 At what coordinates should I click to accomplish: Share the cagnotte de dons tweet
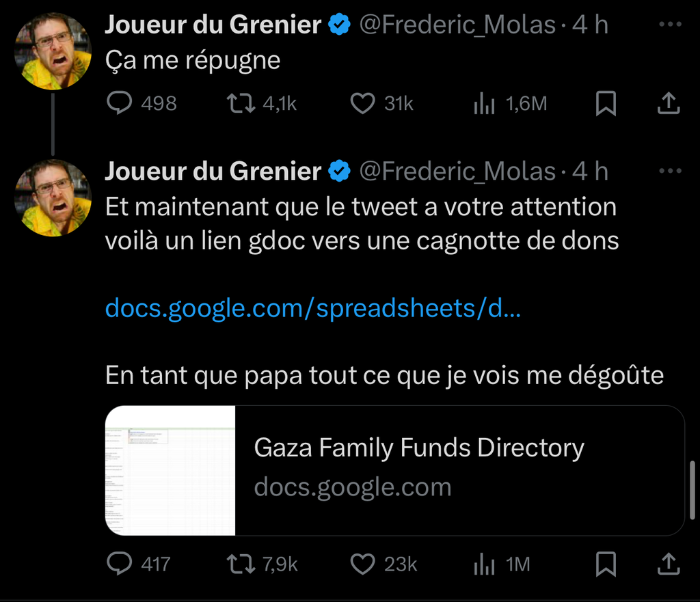point(668,564)
